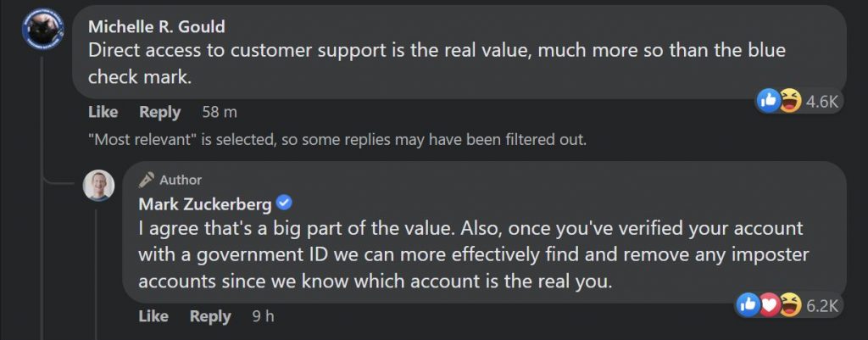Click the laughing emoji on Mark's reply
868x340 pixels.
[x=788, y=304]
